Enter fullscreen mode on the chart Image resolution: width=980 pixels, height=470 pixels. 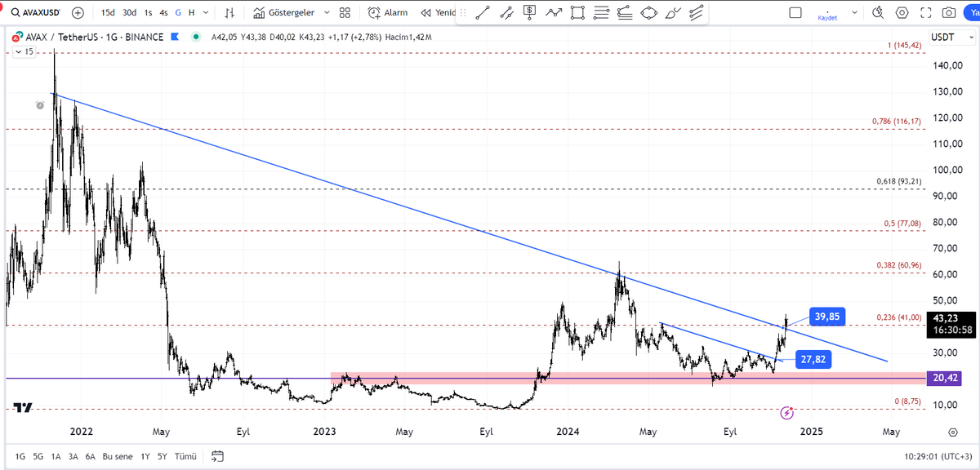(925, 12)
